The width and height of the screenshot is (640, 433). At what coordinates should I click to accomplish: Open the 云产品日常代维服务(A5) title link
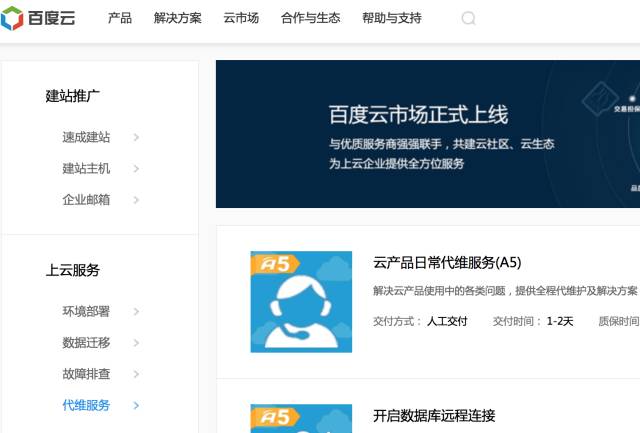[x=447, y=262]
